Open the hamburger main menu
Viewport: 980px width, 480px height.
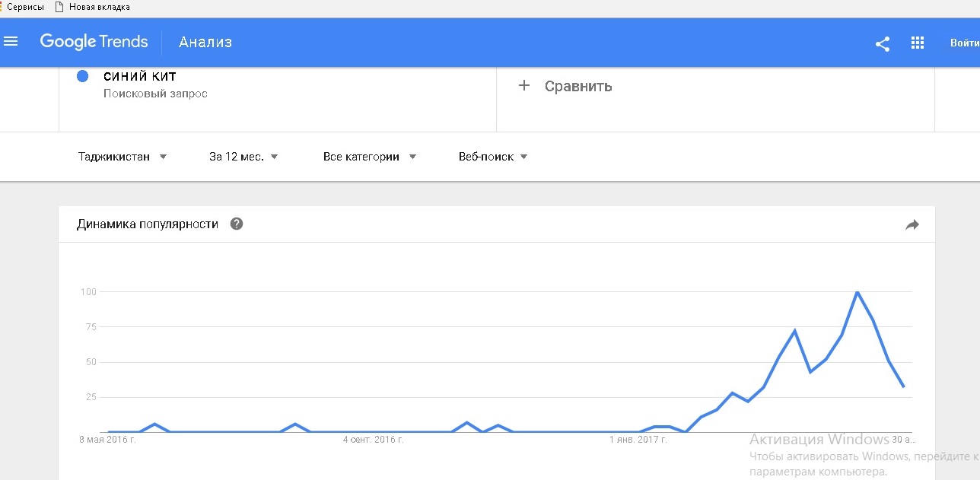point(11,42)
